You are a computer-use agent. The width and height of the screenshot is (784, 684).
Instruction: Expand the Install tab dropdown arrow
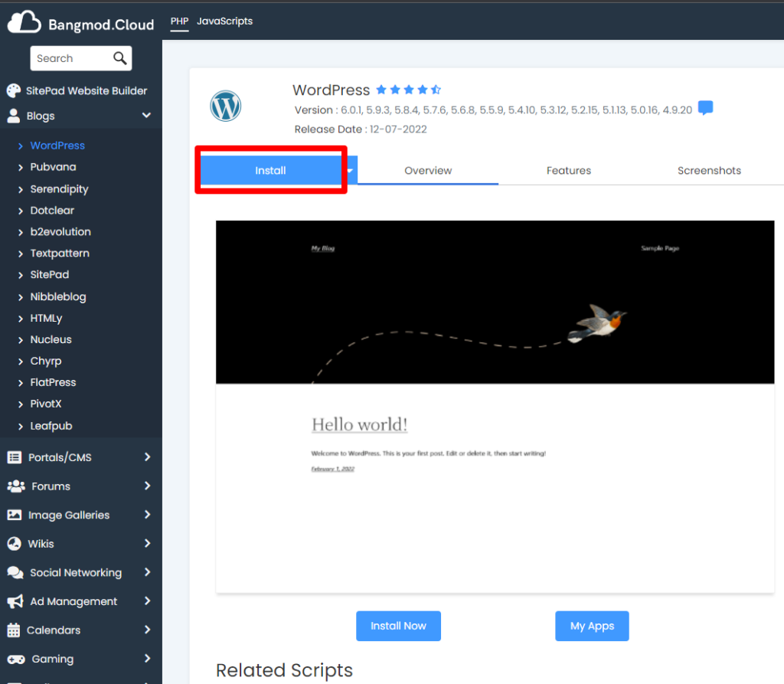pos(350,170)
